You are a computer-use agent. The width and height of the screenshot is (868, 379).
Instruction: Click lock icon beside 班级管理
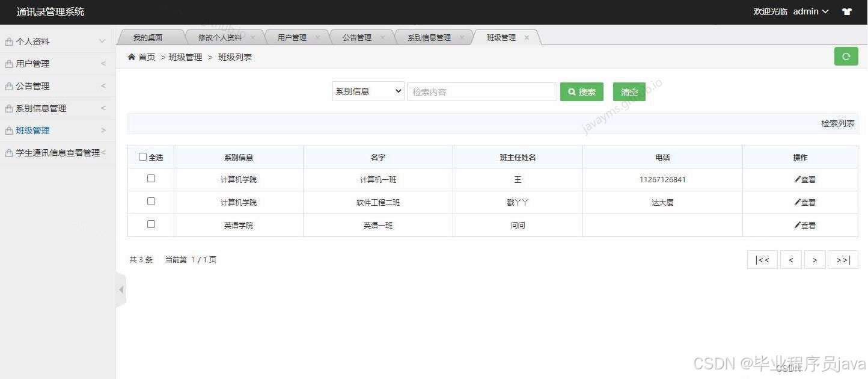(9, 131)
